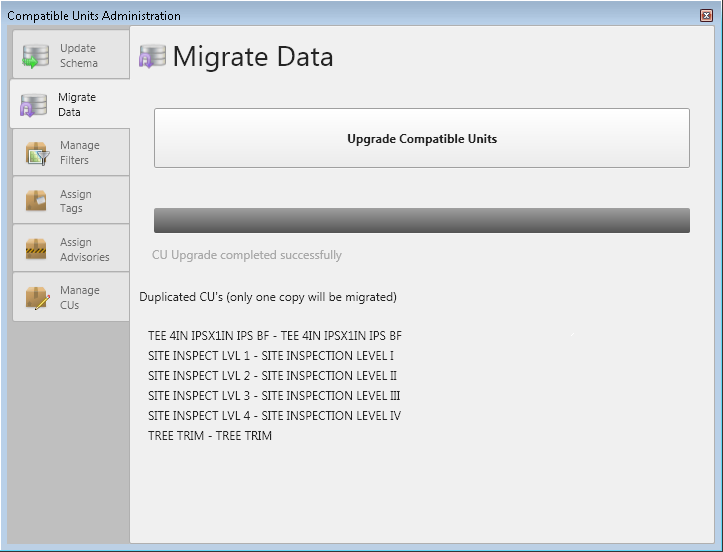Select the SITE INSPECT LVL 3 entry
This screenshot has width=723, height=552.
(x=274, y=396)
